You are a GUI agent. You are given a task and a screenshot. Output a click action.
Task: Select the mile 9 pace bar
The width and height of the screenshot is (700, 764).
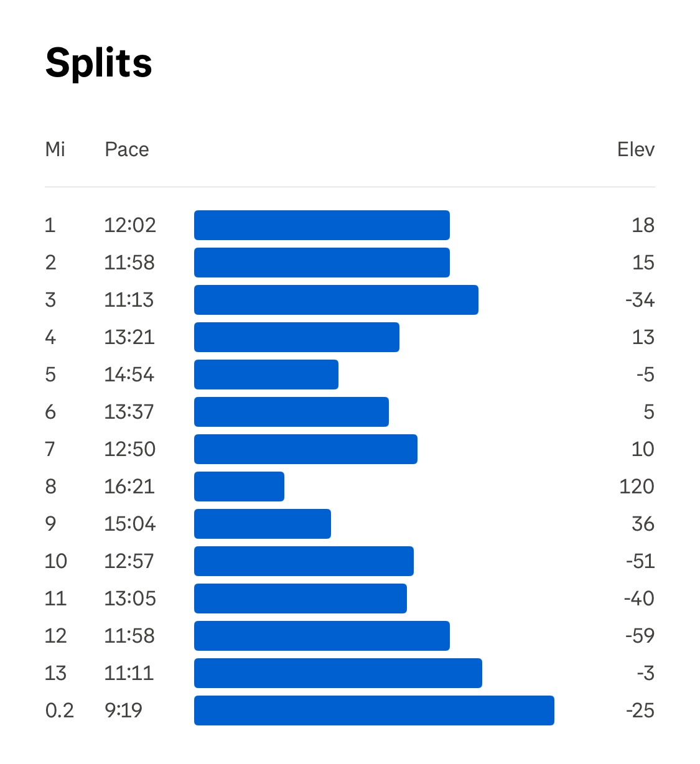coord(263,524)
